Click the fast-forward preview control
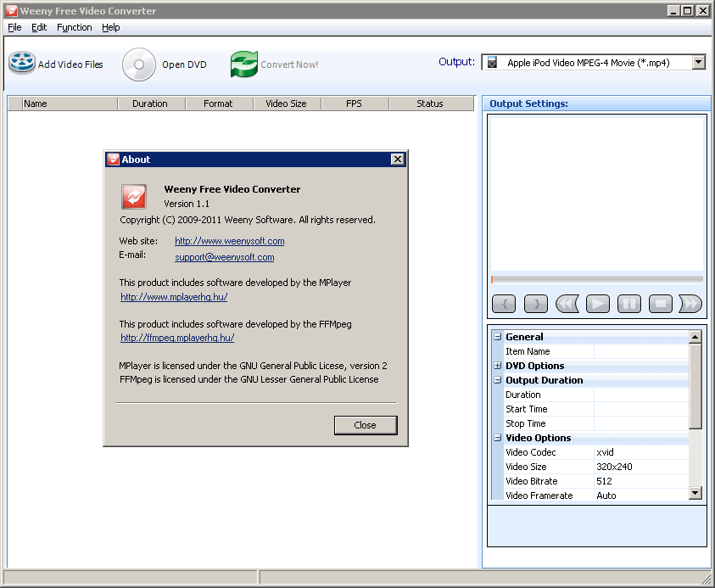 coord(689,303)
